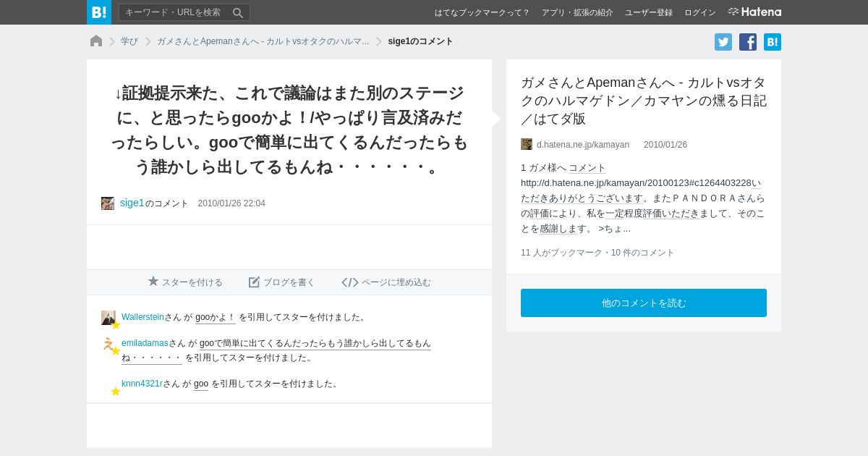Click yellow star next to knnn4321r
The height and width of the screenshot is (456, 868).
pos(116,392)
